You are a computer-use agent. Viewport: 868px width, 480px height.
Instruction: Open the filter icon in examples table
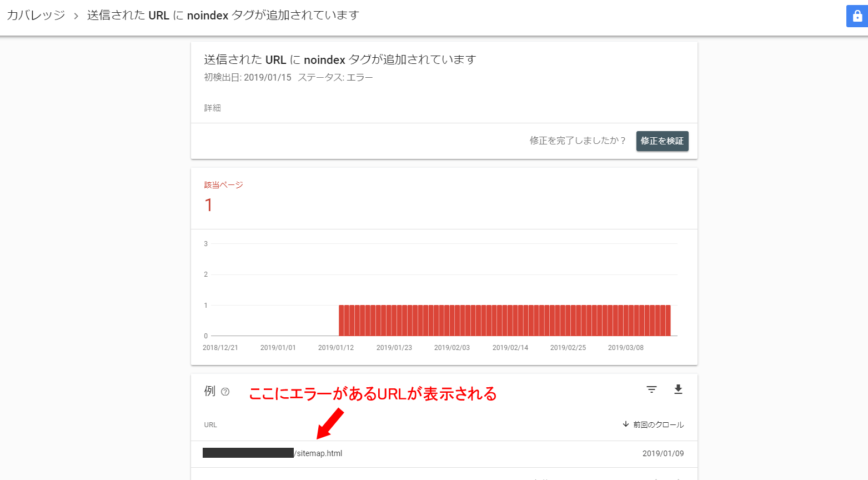point(651,389)
